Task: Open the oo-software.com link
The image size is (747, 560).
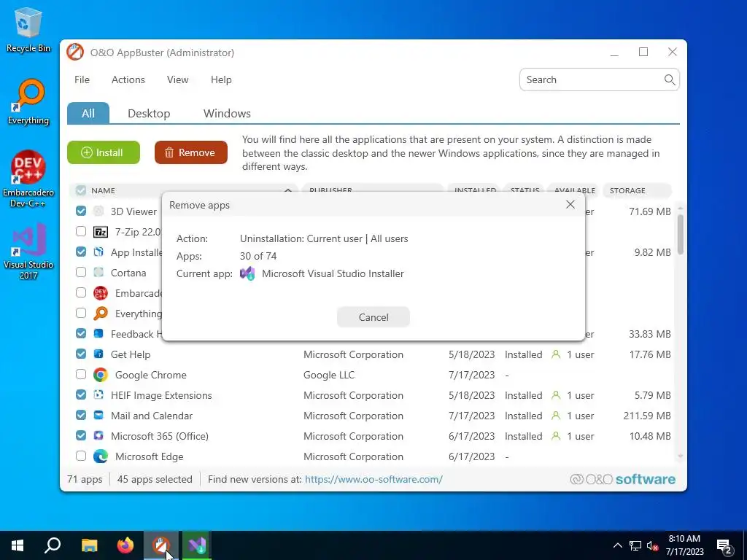Action: click(x=373, y=479)
